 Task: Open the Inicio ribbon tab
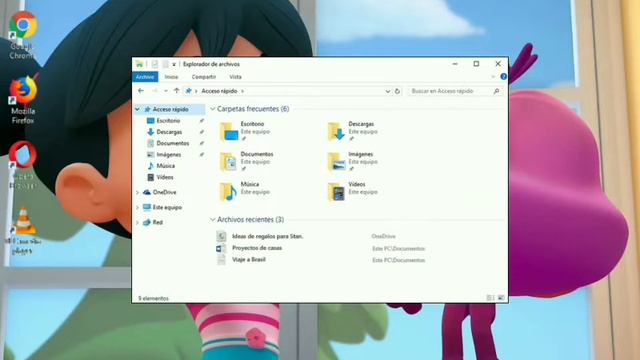[x=171, y=77]
